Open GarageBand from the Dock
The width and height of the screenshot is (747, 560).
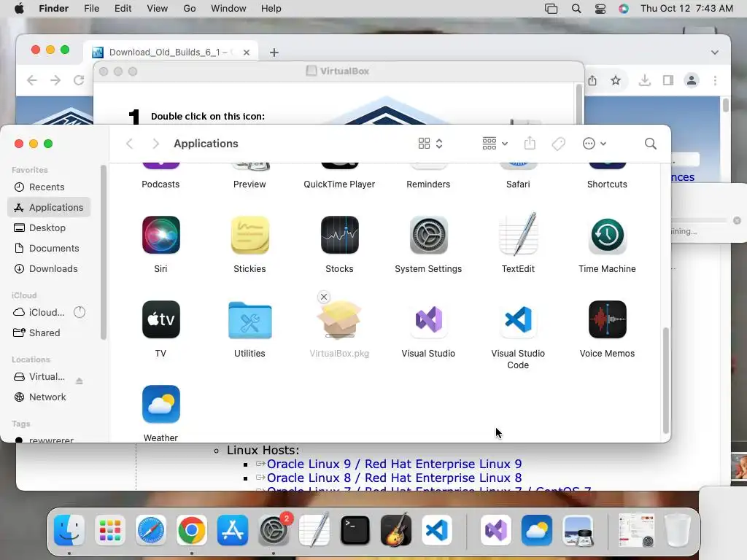coord(396,530)
